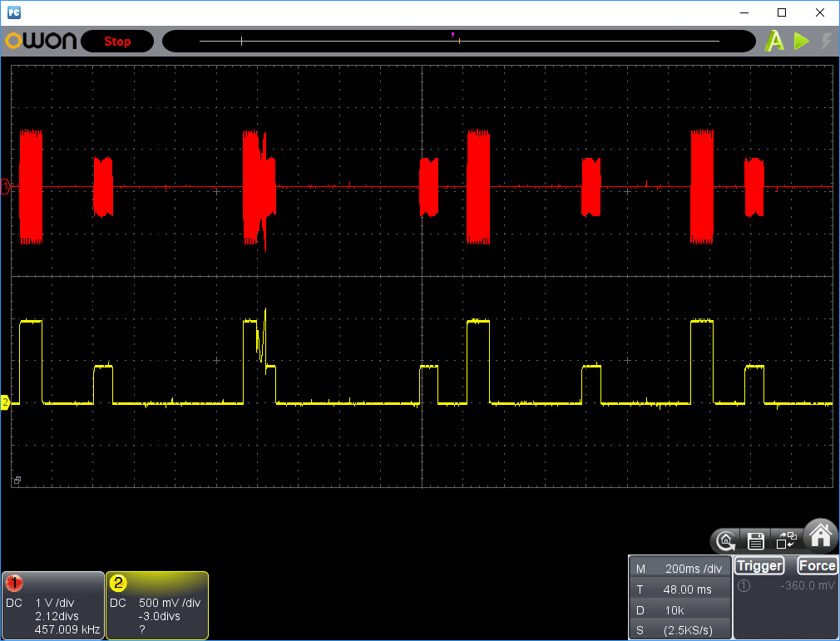The height and width of the screenshot is (641, 840).
Task: Click the circular reset home icon
Action: (x=726, y=541)
